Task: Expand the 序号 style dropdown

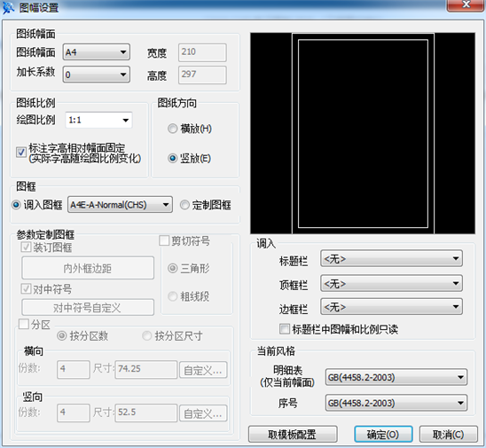Action: (396, 403)
